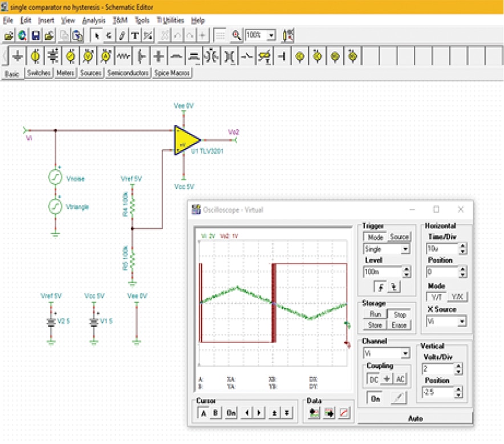Expand the X Source dropdown
The width and height of the screenshot is (504, 444).
461,321
